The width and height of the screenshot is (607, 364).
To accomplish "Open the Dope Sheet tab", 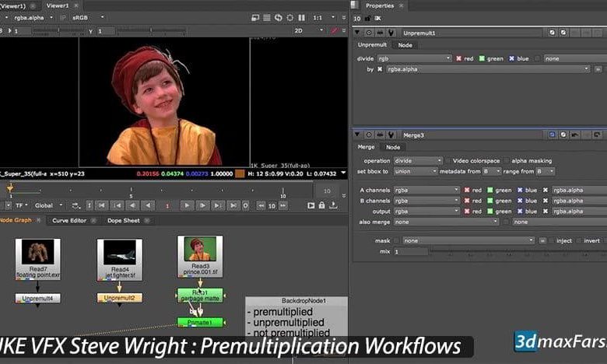I will 123,220.
